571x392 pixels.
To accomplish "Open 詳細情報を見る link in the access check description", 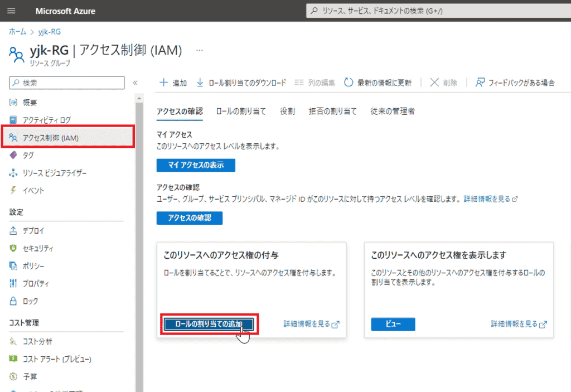I will click(x=490, y=199).
